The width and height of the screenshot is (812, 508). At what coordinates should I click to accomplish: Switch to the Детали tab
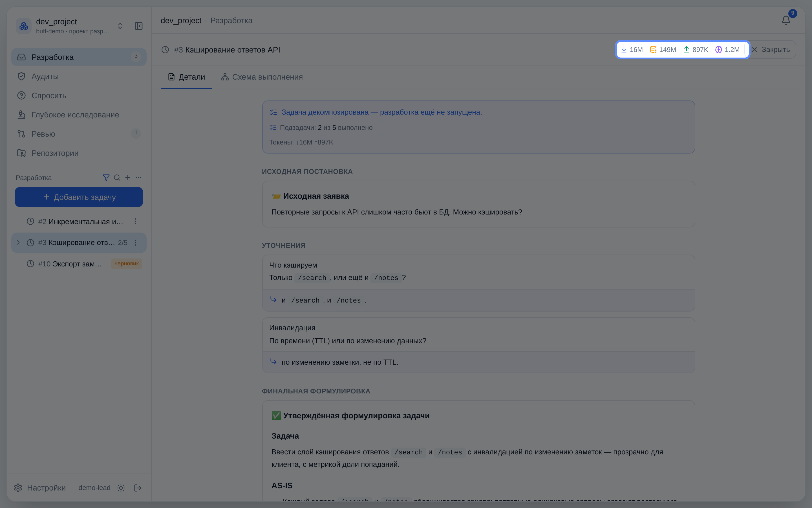(x=186, y=77)
